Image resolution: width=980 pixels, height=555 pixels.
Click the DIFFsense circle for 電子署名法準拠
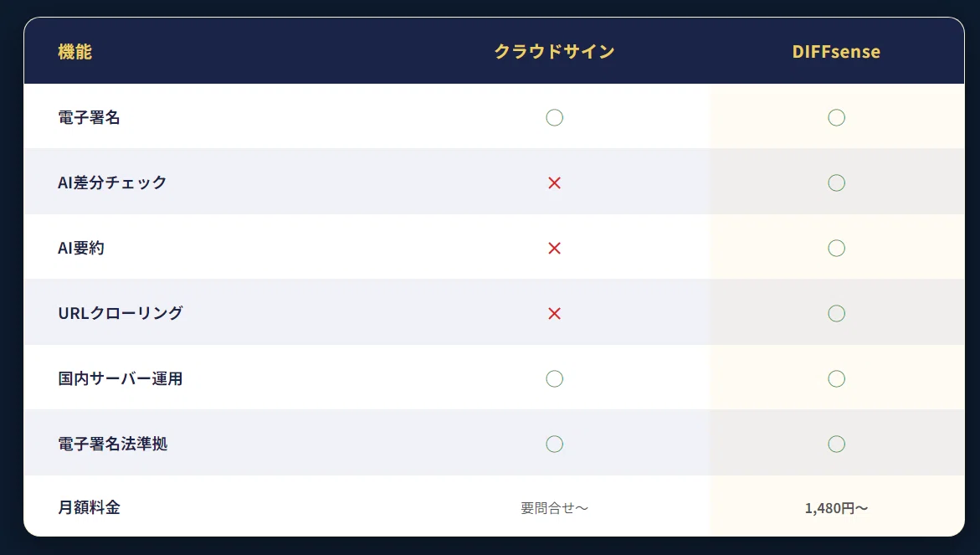tap(836, 444)
